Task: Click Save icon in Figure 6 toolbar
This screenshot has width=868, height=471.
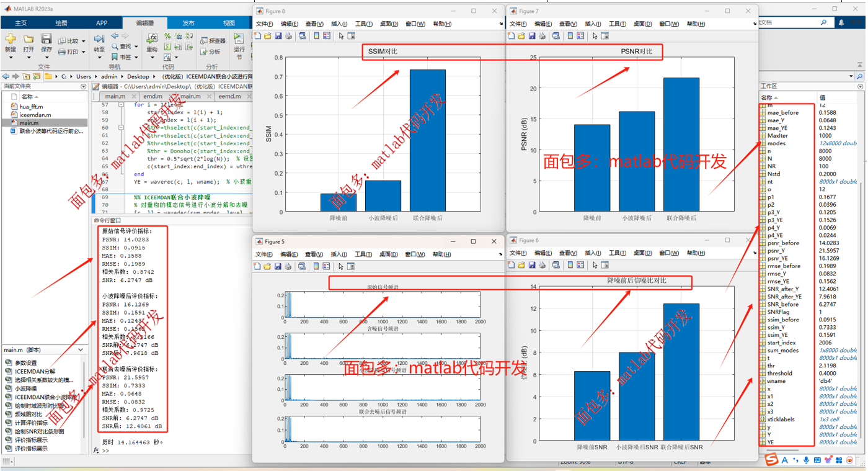Action: [x=532, y=266]
